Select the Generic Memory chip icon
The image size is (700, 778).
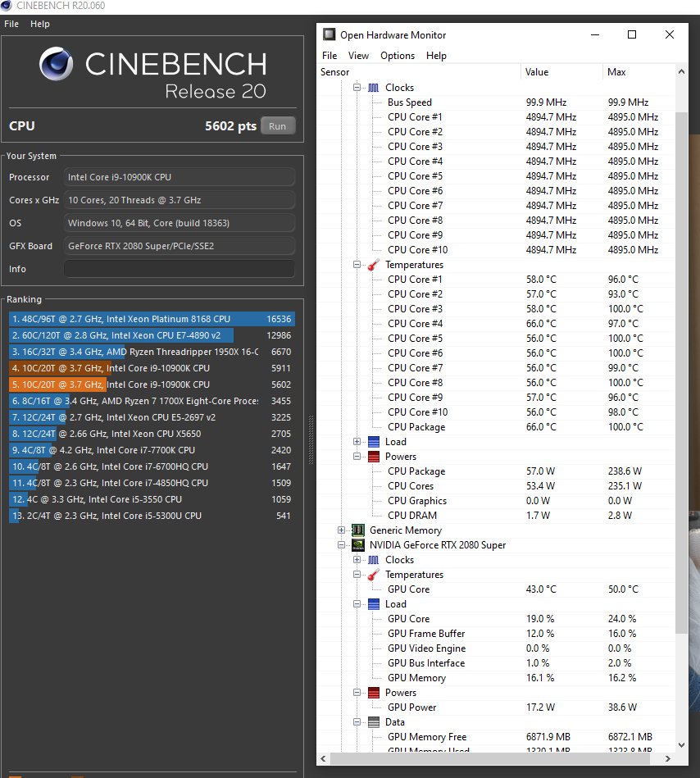(357, 530)
